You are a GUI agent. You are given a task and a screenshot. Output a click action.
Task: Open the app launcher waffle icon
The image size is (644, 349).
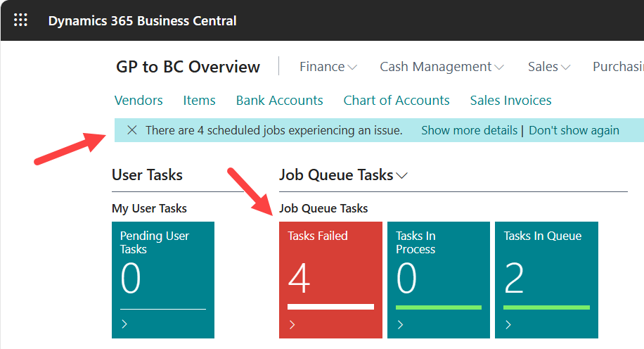[x=20, y=20]
